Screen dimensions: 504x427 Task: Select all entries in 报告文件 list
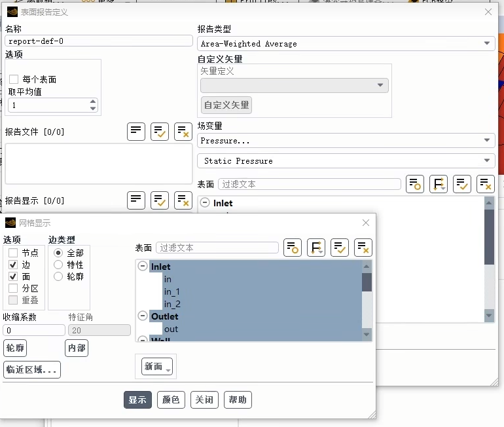tap(160, 132)
